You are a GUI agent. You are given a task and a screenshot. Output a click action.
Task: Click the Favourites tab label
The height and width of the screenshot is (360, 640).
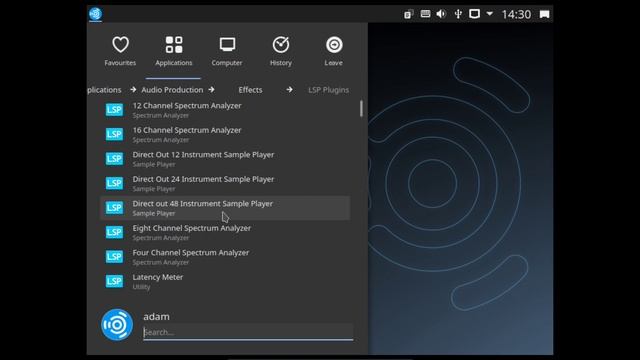(x=120, y=63)
